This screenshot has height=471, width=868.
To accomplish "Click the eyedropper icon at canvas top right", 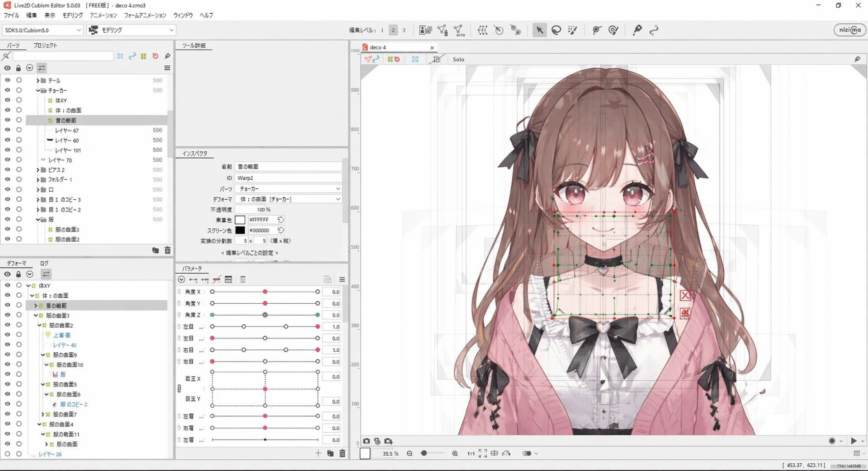I will pyautogui.click(x=857, y=59).
